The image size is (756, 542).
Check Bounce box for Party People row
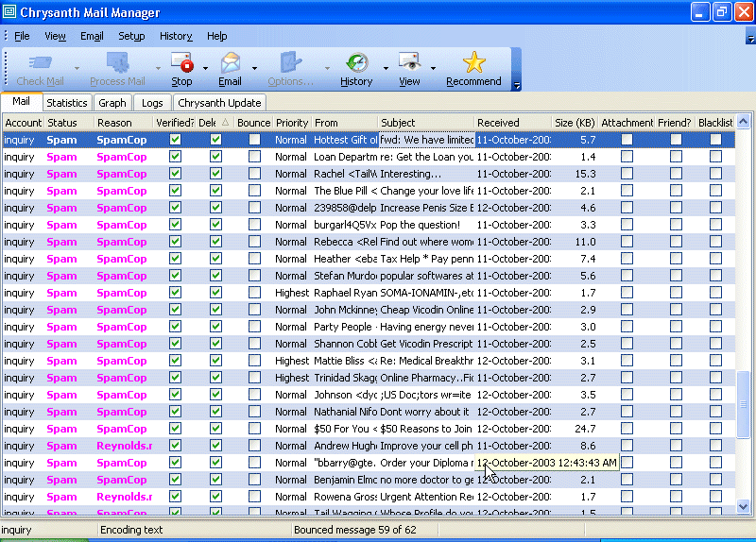(x=254, y=327)
